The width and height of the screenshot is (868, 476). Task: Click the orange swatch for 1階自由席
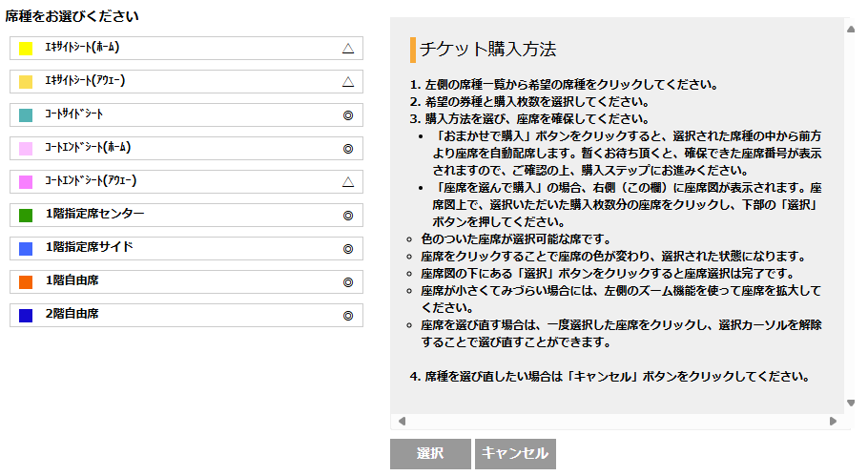26,282
